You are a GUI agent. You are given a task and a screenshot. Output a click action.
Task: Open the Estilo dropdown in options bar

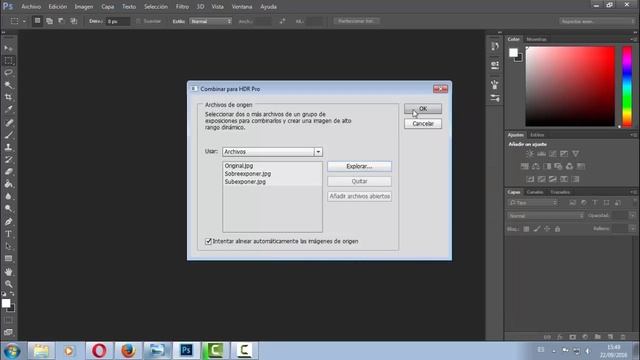tap(211, 21)
